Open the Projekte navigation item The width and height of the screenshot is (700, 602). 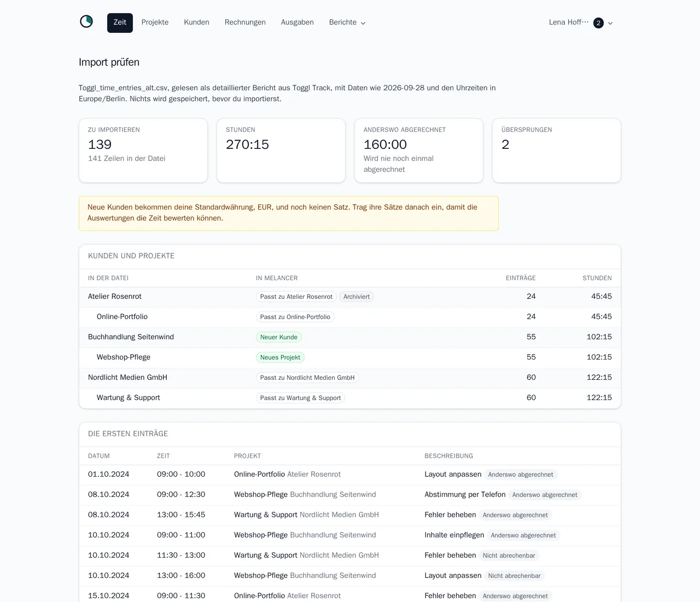tap(155, 22)
